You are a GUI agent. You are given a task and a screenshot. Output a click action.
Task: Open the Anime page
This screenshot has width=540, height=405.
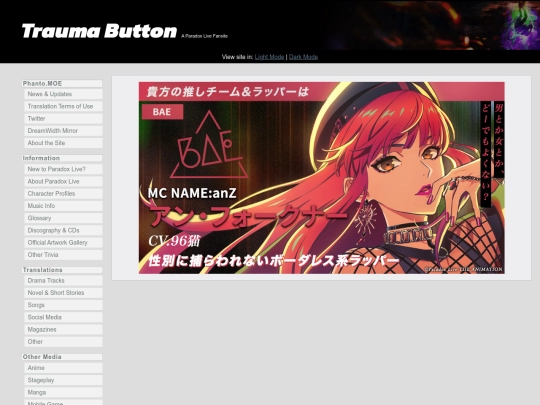63,368
